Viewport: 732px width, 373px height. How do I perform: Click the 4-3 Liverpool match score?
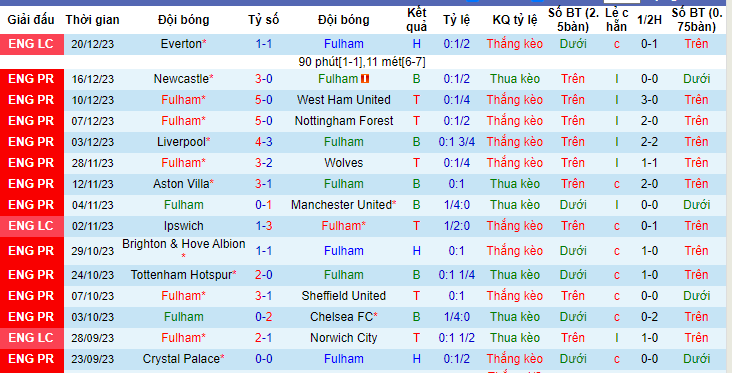pos(264,142)
